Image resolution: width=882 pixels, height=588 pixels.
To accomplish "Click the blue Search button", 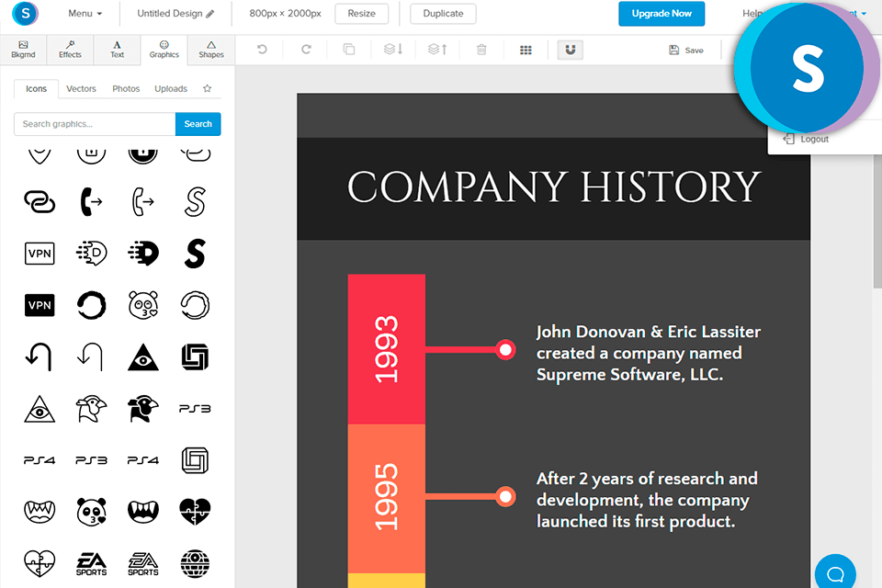I will [x=198, y=124].
